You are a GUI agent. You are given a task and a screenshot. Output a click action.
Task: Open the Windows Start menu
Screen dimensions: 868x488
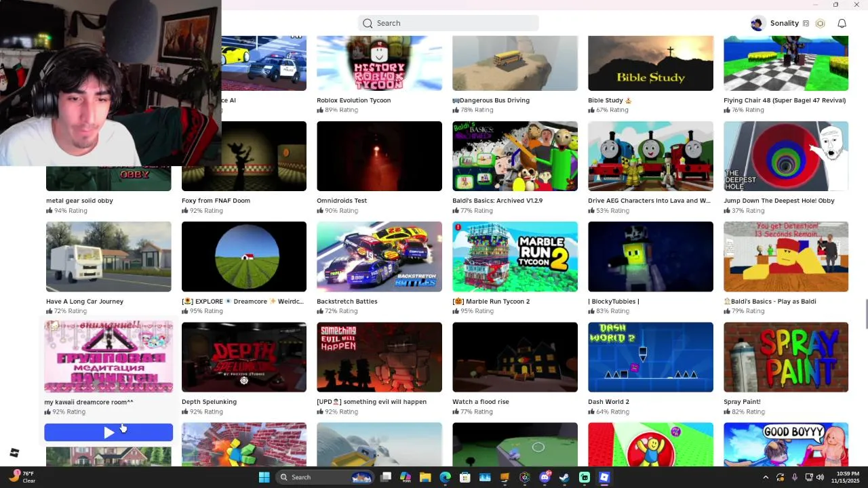click(x=264, y=477)
